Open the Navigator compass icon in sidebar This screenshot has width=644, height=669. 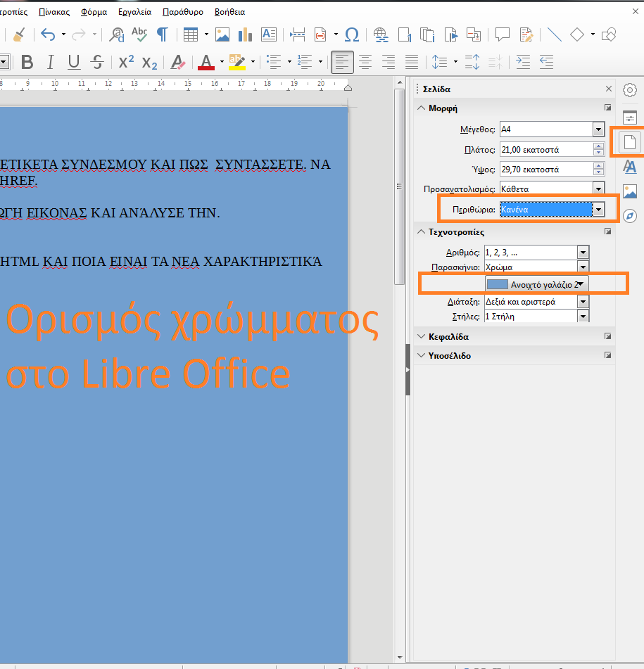click(630, 216)
